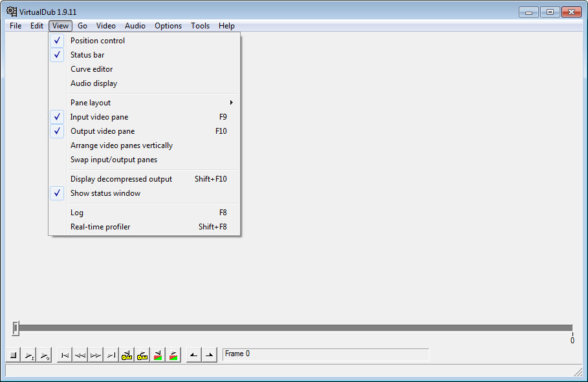The image size is (588, 382).
Task: Click the position slider thumb
Action: point(16,328)
